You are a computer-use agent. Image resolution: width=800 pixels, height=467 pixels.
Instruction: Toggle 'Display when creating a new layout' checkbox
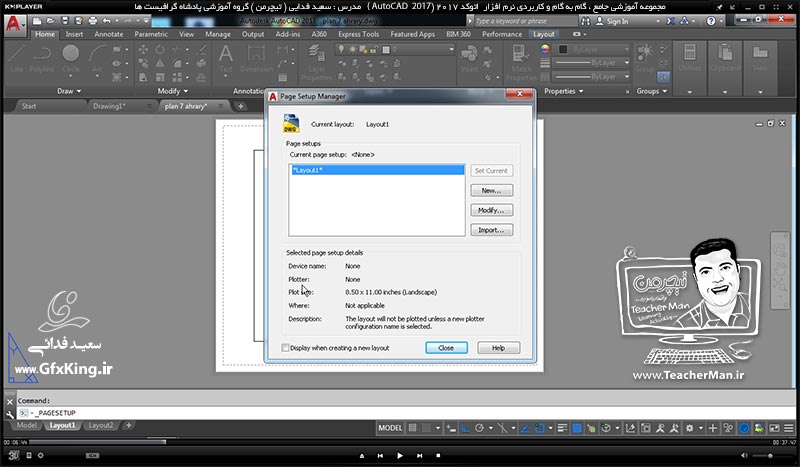click(x=285, y=348)
